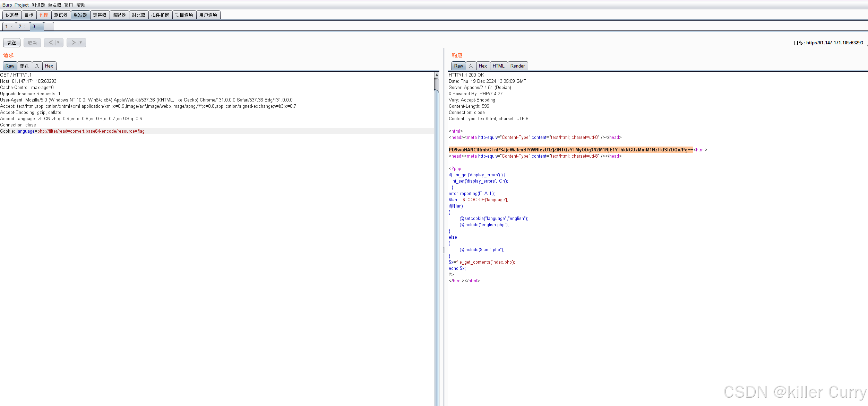Viewport: 868px width, 406px height.
Task: Open the Burp menu
Action: pos(7,5)
